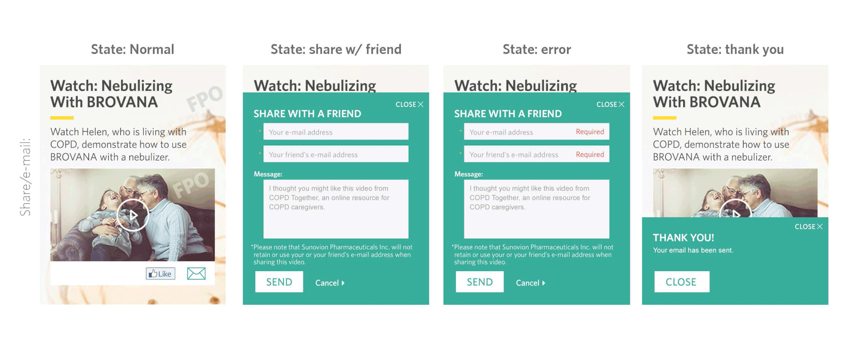
Task: Click Cancel in the error state form
Action: click(531, 283)
